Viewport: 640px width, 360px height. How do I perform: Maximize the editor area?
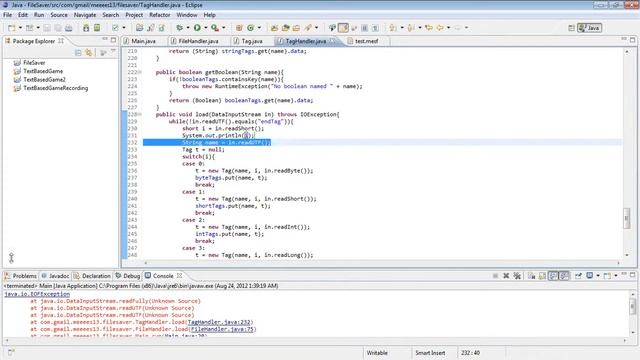click(x=633, y=40)
